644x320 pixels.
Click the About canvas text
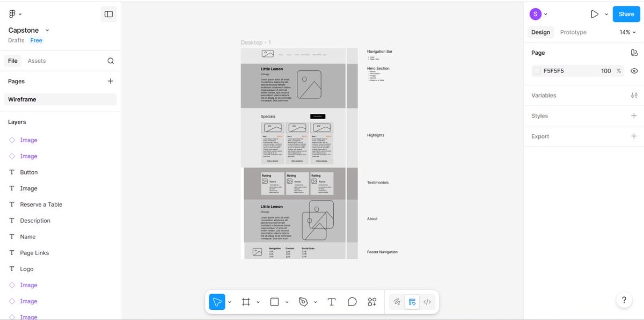pos(372,219)
